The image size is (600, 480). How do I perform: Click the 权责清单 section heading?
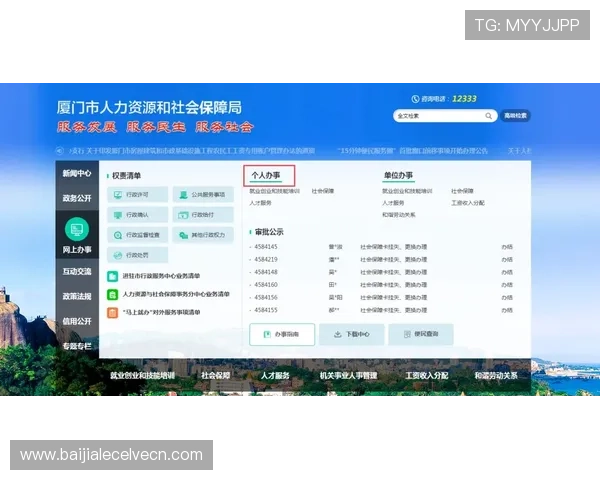click(126, 176)
